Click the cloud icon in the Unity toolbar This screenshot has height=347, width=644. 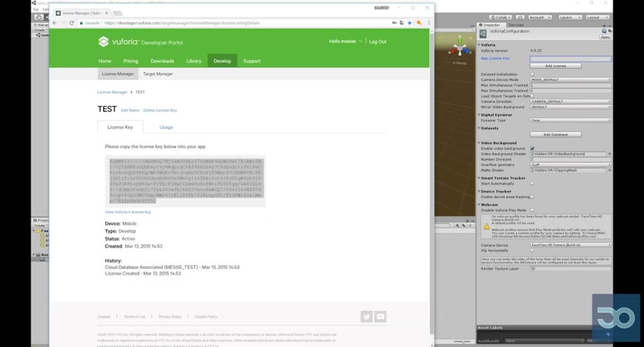click(520, 17)
